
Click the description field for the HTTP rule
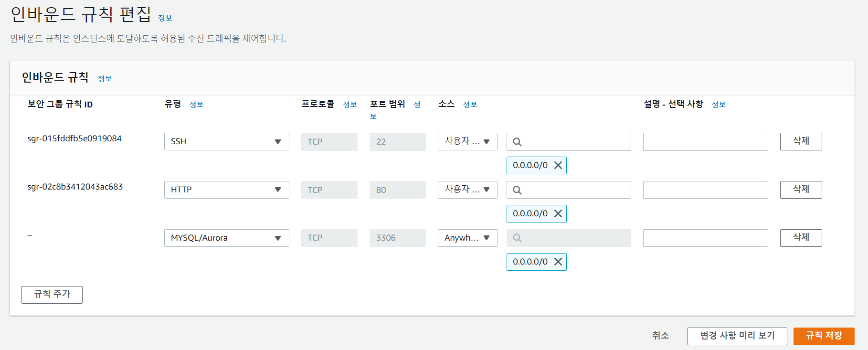[705, 190]
